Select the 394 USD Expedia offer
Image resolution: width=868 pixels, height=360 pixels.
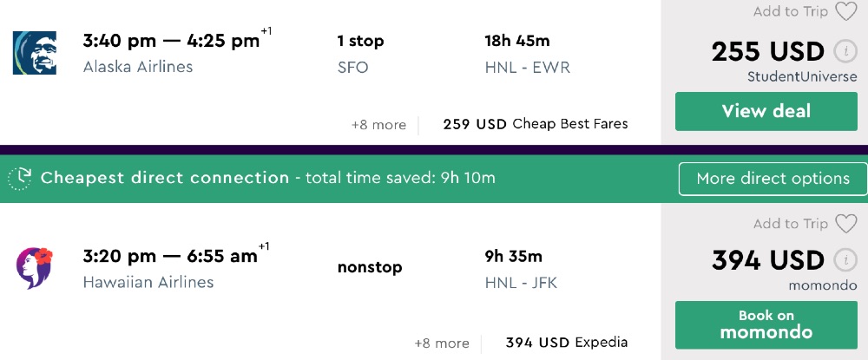(x=566, y=343)
